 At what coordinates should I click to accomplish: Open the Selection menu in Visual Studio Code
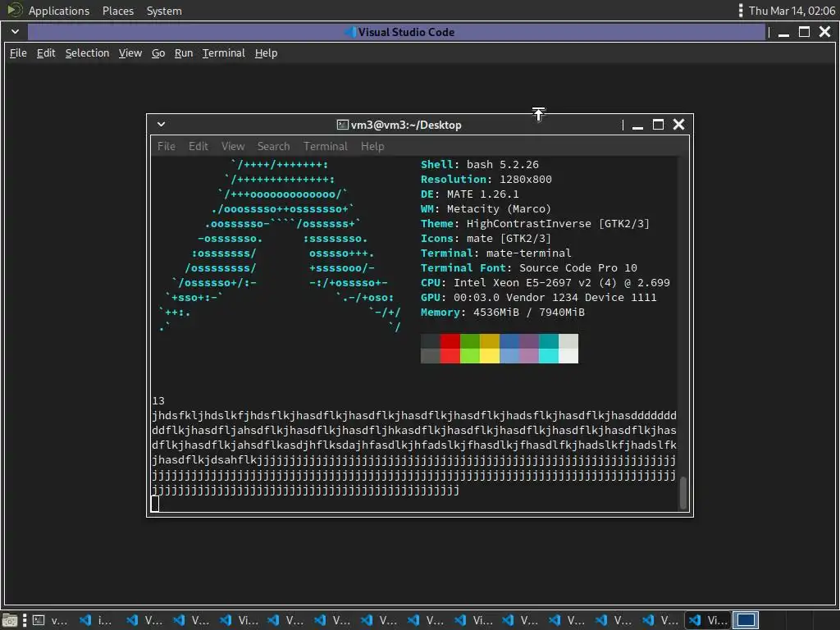click(x=87, y=53)
